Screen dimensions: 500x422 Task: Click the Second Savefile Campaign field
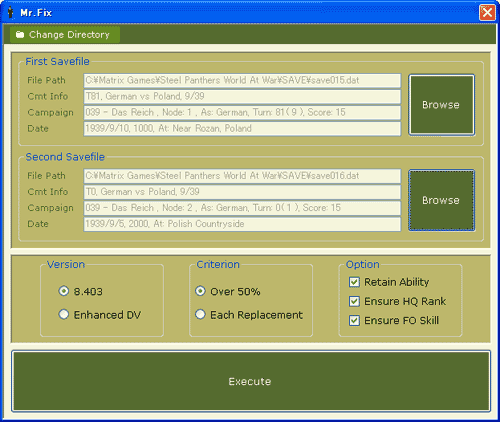(242, 208)
